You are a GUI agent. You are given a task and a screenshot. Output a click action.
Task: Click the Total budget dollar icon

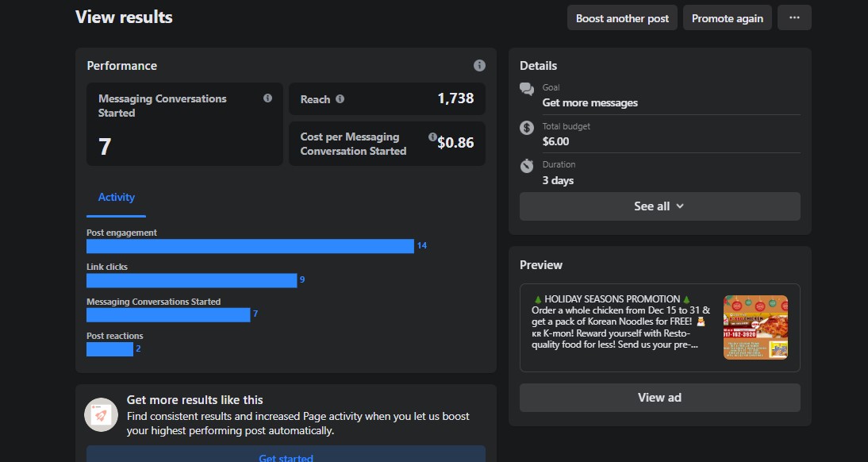[x=527, y=128]
